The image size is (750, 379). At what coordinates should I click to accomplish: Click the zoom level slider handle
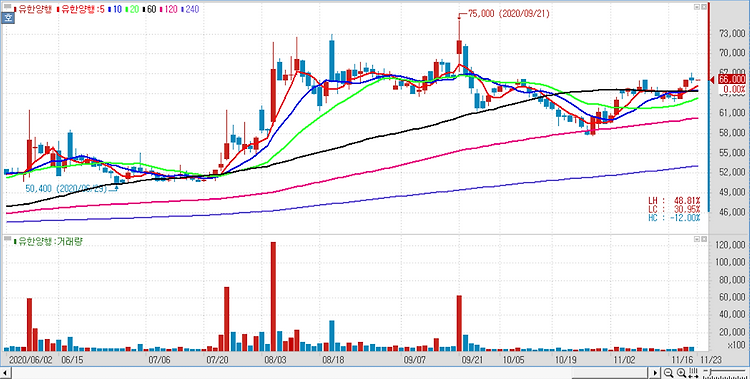click(710, 372)
